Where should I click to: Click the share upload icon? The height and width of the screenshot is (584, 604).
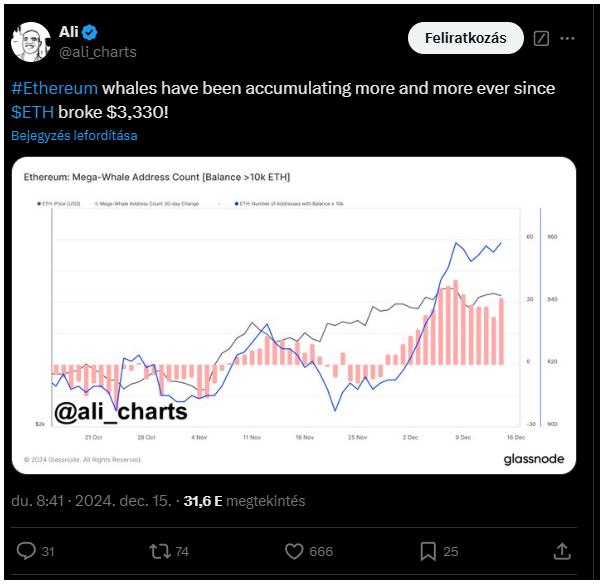click(562, 551)
